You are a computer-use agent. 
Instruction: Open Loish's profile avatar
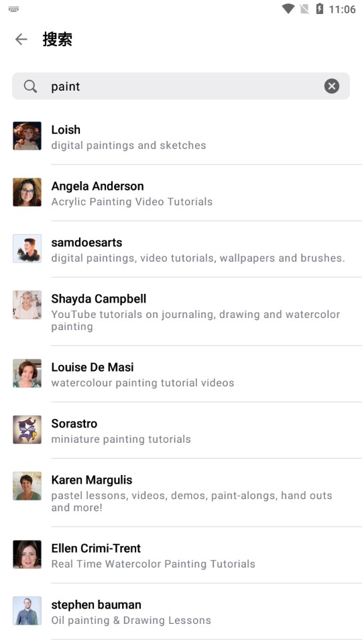[x=27, y=136]
